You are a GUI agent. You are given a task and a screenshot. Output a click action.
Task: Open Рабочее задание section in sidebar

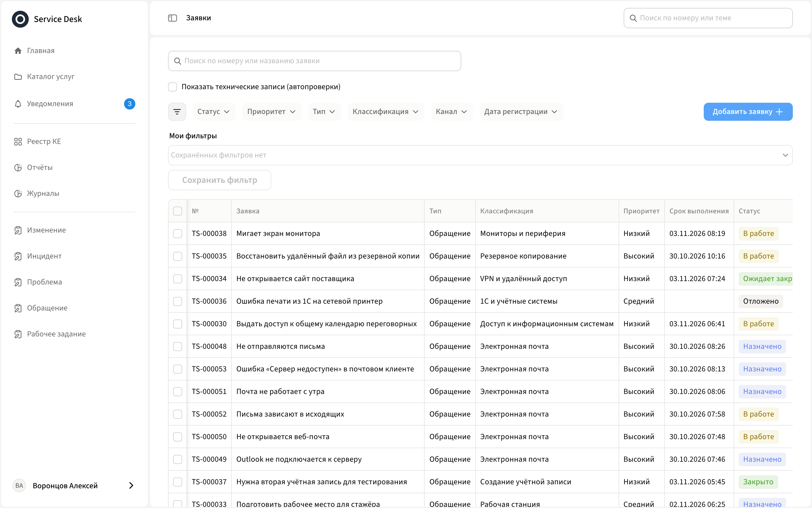[56, 334]
